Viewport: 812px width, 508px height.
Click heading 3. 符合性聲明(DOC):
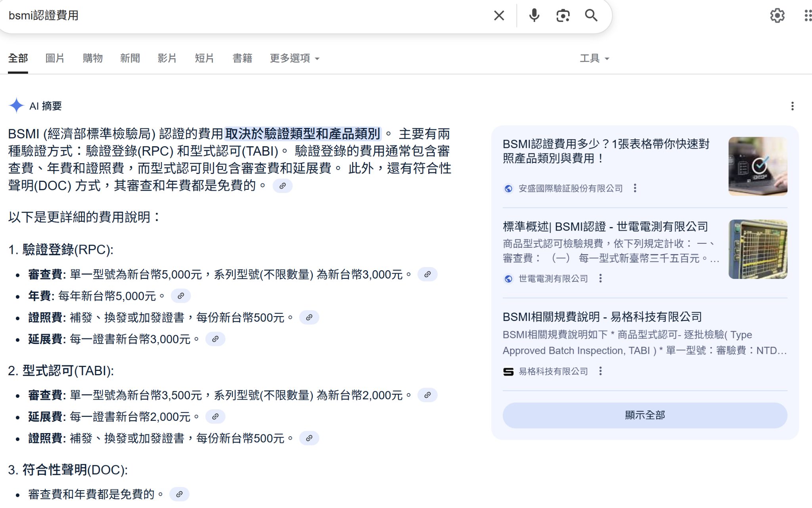tap(68, 470)
